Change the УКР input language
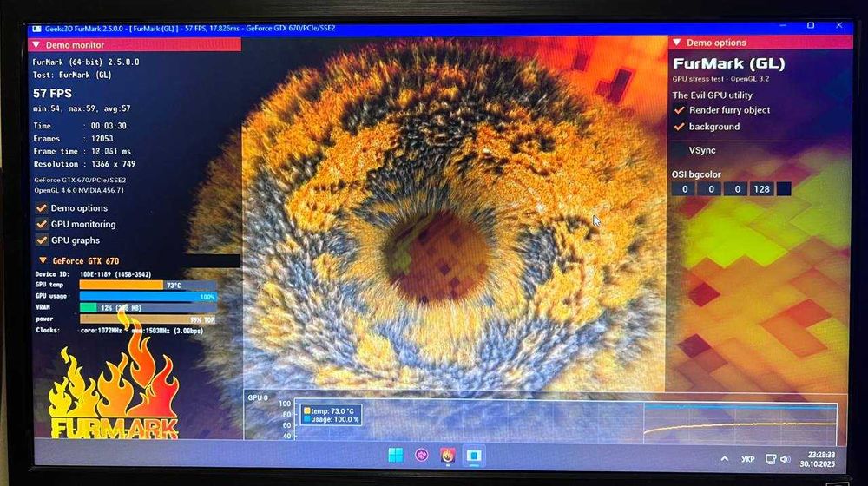The image size is (868, 486). (x=748, y=459)
